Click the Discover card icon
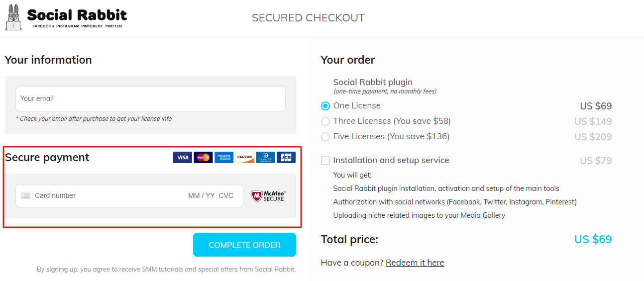The width and height of the screenshot is (644, 281). point(245,158)
